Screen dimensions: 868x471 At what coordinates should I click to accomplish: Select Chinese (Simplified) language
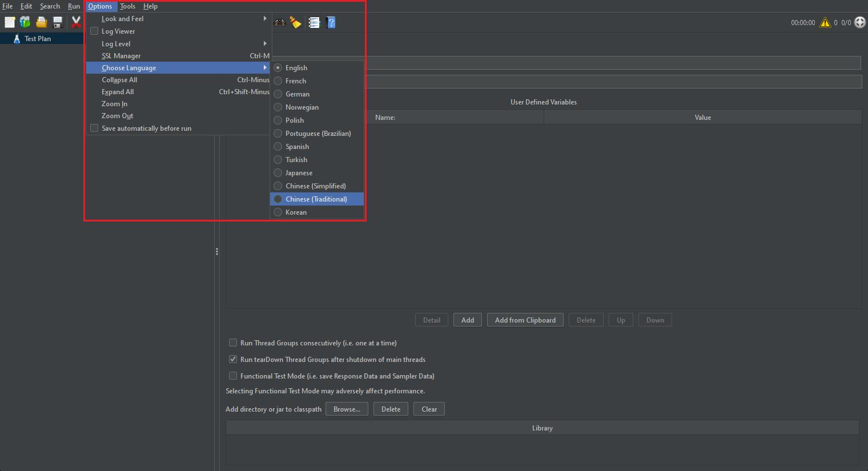(x=317, y=186)
